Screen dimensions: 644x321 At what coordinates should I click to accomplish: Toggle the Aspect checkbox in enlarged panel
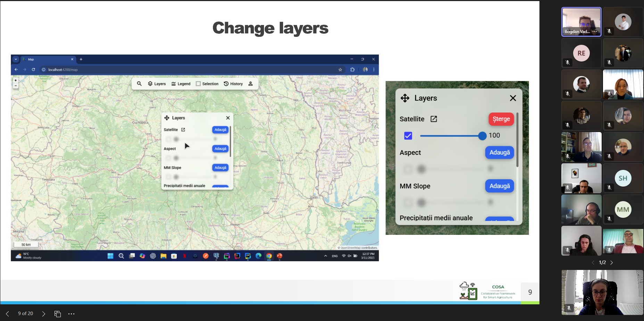pos(408,169)
